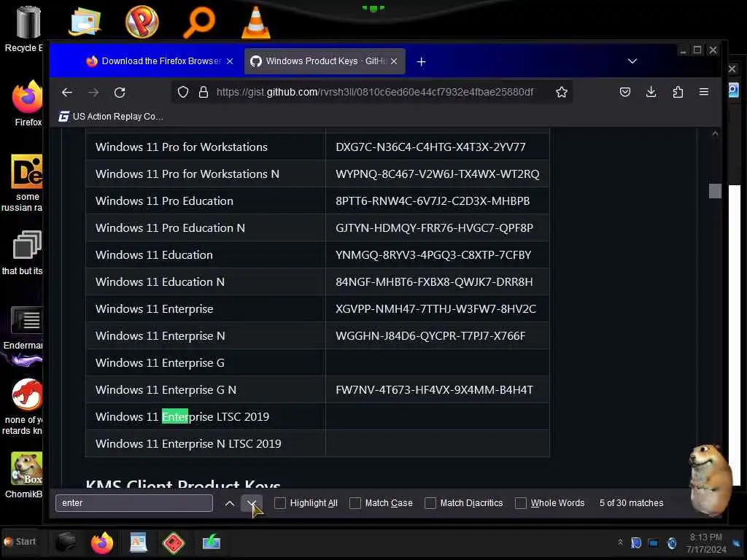Click the page vertical scrollbar thumb
The height and width of the screenshot is (560, 747).
click(715, 191)
